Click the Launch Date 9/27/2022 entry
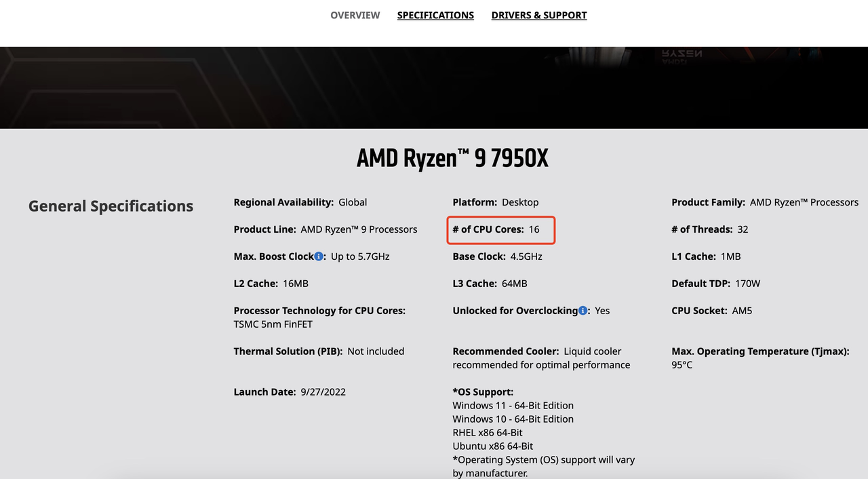This screenshot has width=868, height=479. pyautogui.click(x=290, y=392)
